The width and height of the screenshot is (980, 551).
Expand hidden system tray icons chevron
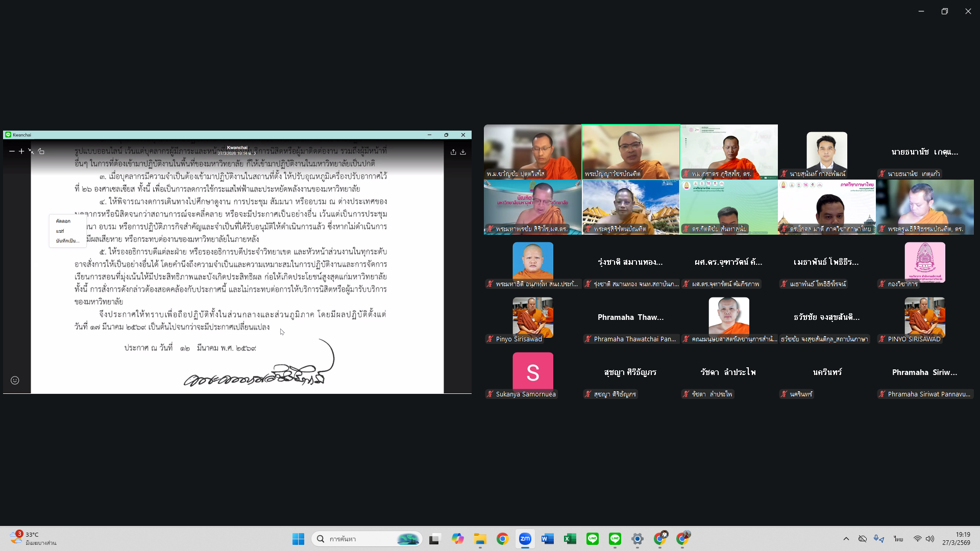(846, 539)
